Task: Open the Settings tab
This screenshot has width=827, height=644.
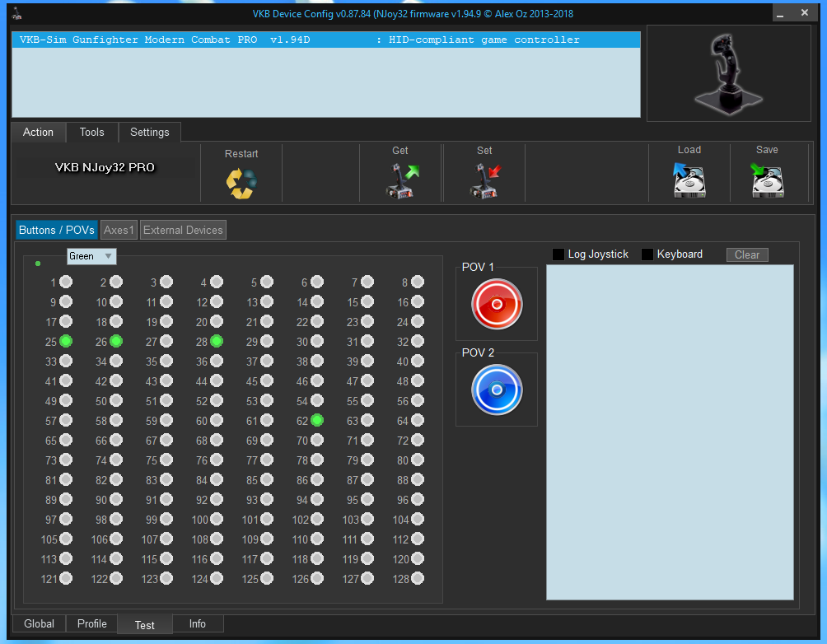Action: (149, 132)
